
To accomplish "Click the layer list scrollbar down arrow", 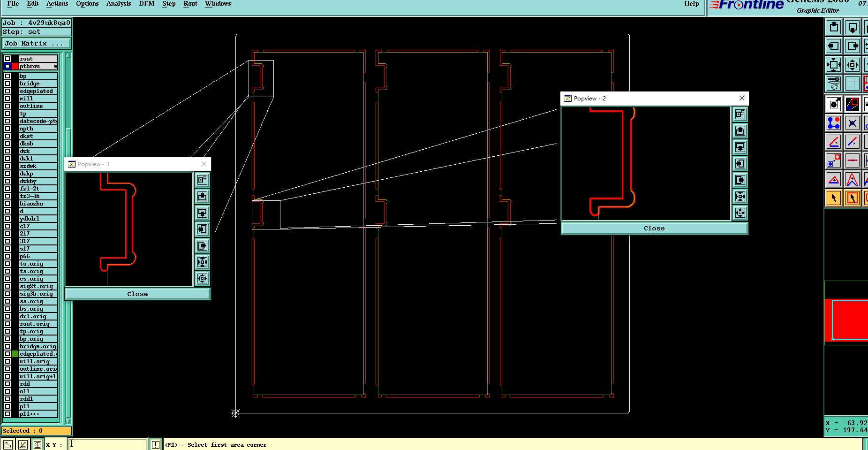I will pyautogui.click(x=68, y=421).
